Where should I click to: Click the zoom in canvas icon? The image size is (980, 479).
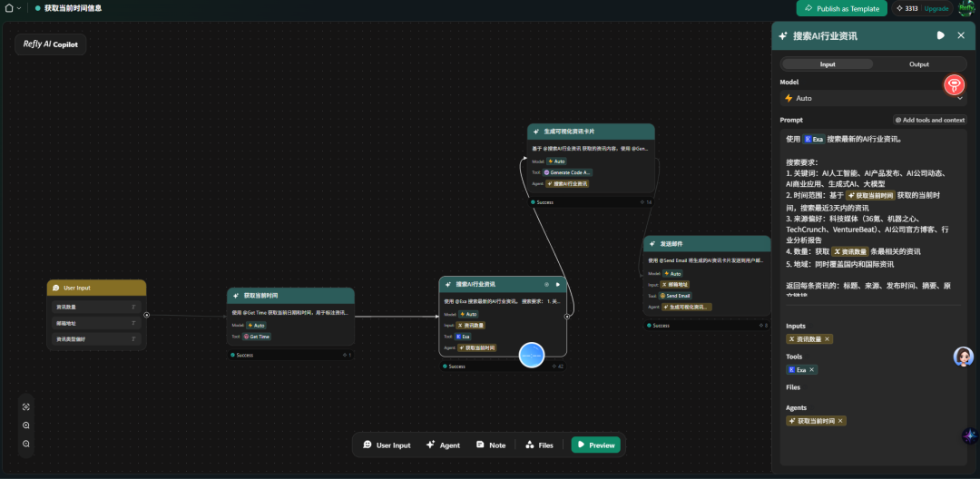tap(26, 425)
